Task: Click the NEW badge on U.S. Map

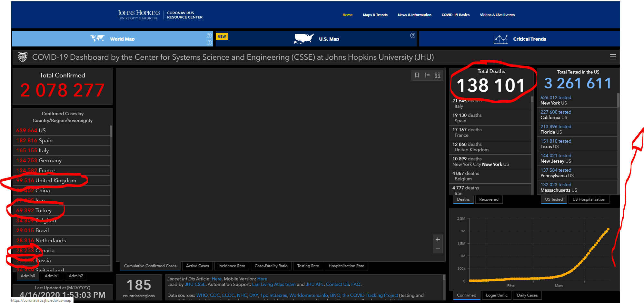Action: [222, 36]
